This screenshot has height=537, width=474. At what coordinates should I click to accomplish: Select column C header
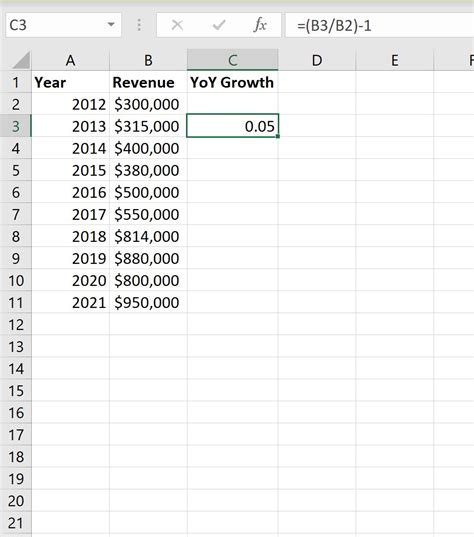click(x=233, y=60)
